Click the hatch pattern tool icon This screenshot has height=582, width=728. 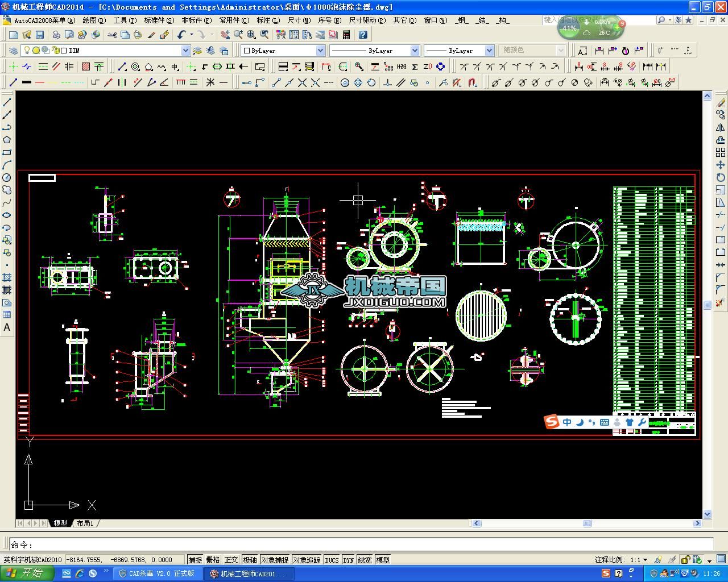(85, 66)
